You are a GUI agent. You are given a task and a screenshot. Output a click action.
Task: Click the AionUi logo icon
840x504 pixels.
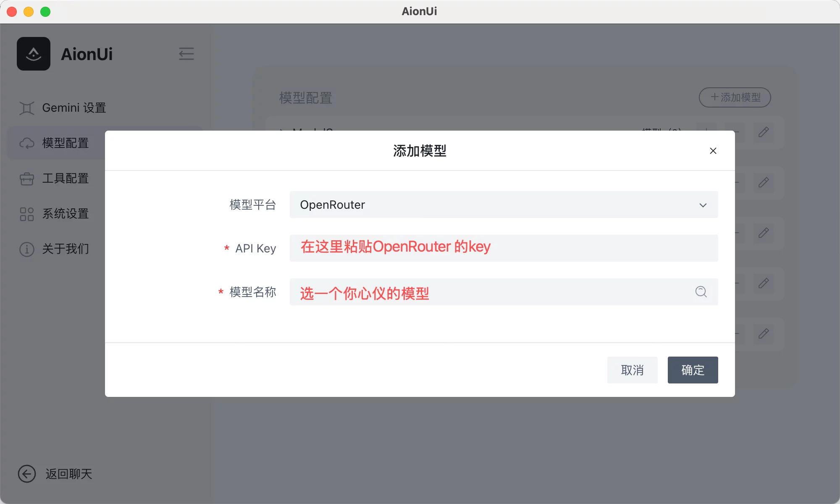pyautogui.click(x=34, y=54)
